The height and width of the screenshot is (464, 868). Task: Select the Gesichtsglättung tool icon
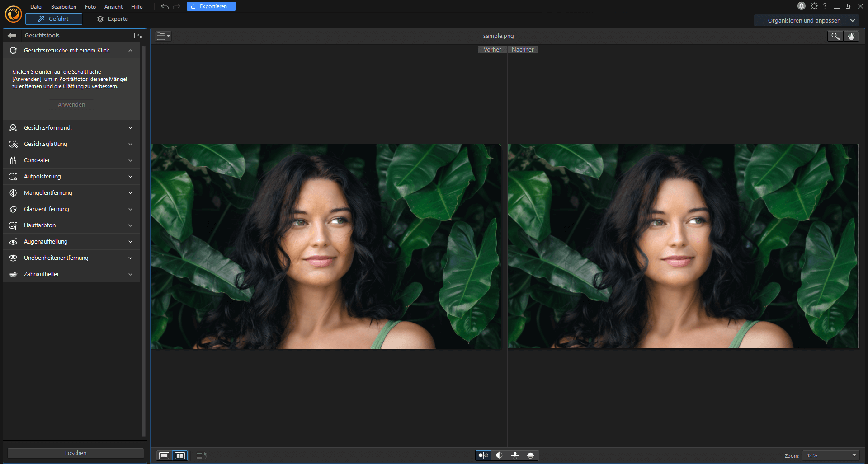(14, 144)
